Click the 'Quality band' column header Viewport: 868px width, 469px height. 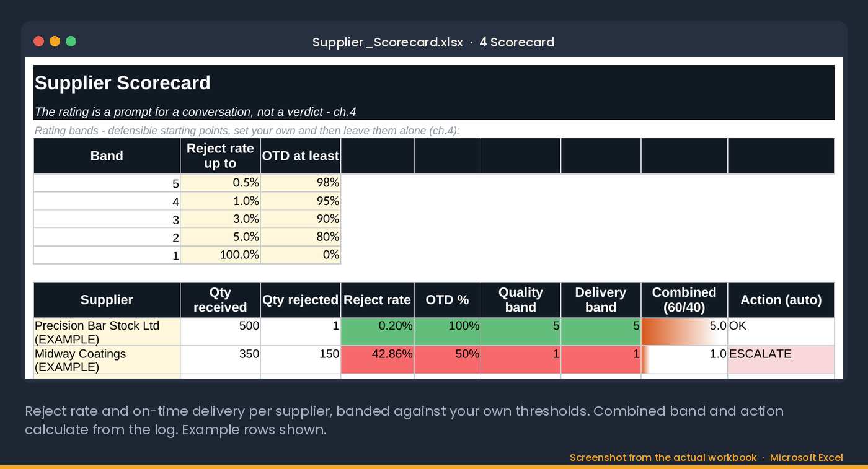point(521,300)
